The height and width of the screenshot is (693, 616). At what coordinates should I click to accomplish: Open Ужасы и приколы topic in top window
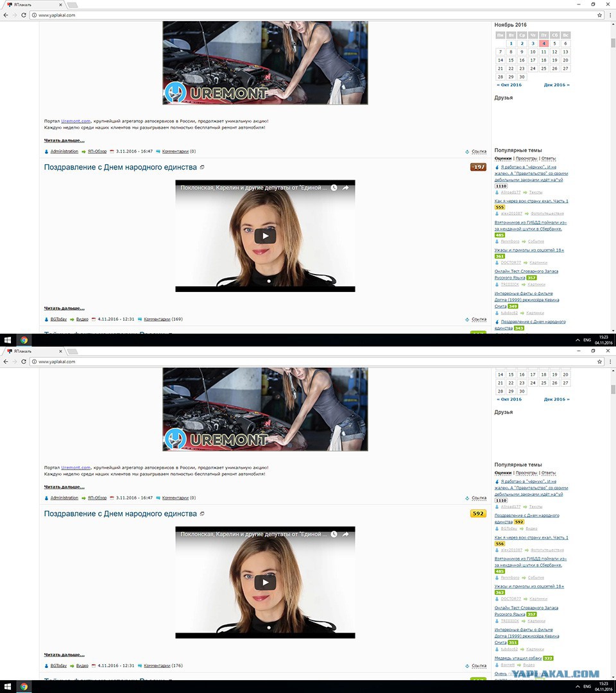[x=529, y=250]
